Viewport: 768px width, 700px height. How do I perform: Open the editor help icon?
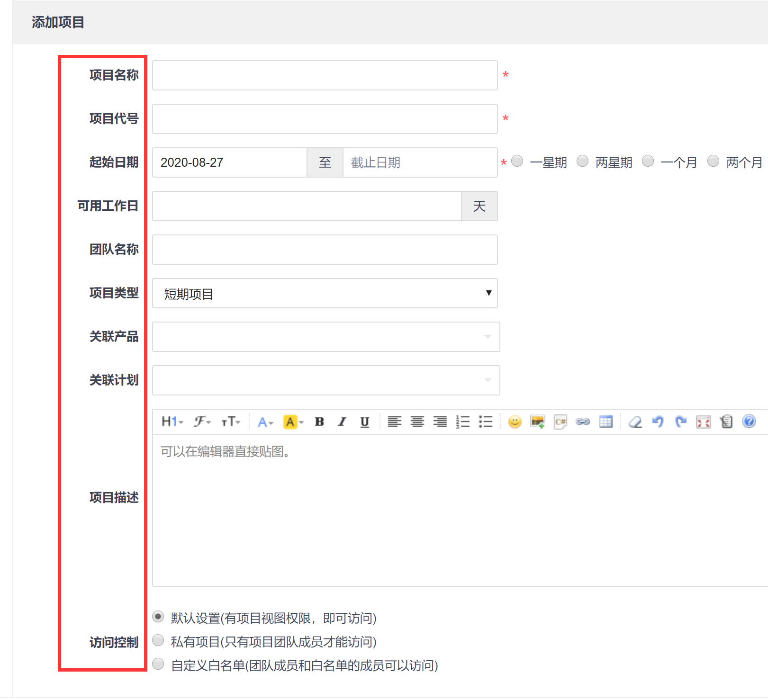point(749,421)
